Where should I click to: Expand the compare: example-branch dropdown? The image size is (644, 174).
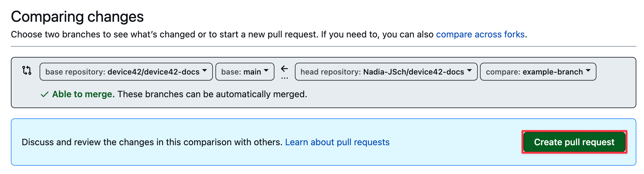click(538, 72)
